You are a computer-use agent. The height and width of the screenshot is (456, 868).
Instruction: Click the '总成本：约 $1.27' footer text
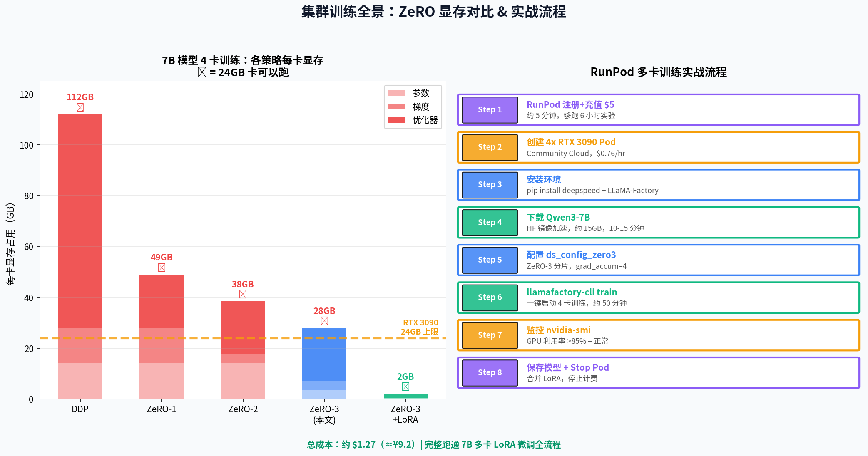[434, 445]
